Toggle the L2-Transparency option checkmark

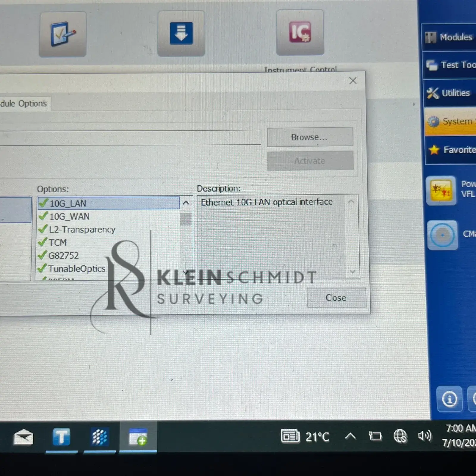click(x=43, y=229)
